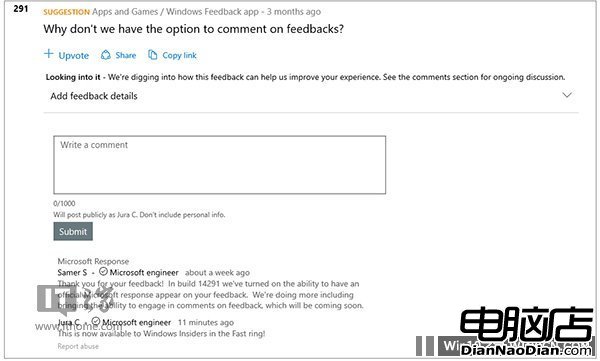Screen dimensions: 600x361
Task: Open the Apps and Games category
Action: coord(125,11)
